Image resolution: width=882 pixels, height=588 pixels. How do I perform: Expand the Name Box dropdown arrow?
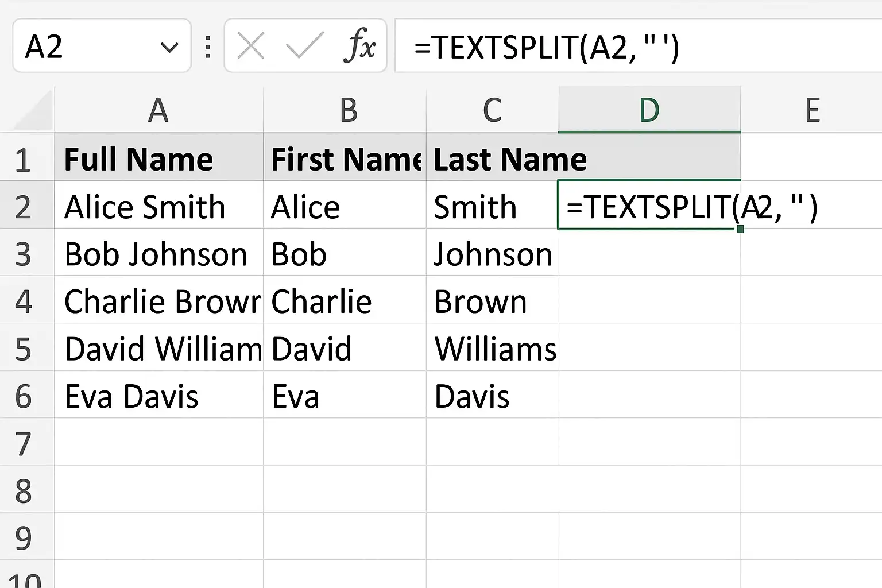point(169,47)
